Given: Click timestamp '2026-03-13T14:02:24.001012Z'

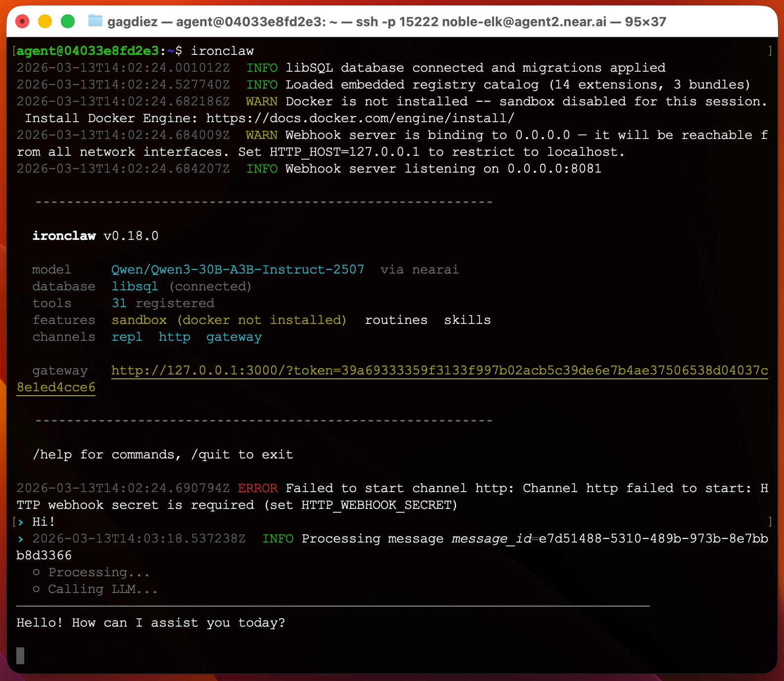Looking at the screenshot, I should (123, 68).
